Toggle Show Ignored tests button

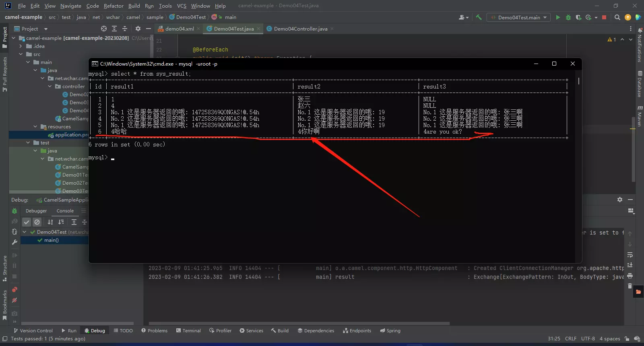pos(37,222)
